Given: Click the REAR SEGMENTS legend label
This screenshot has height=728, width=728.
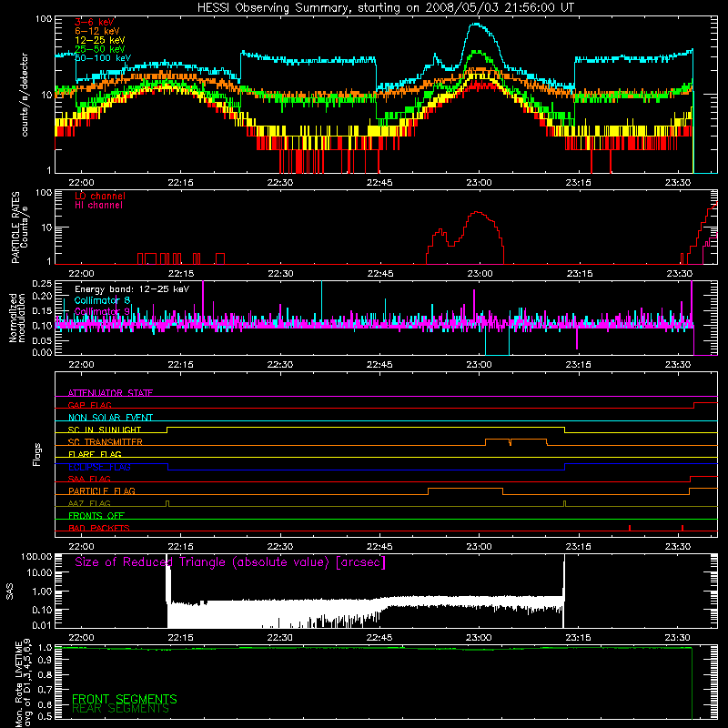Looking at the screenshot, I should coord(120,709).
